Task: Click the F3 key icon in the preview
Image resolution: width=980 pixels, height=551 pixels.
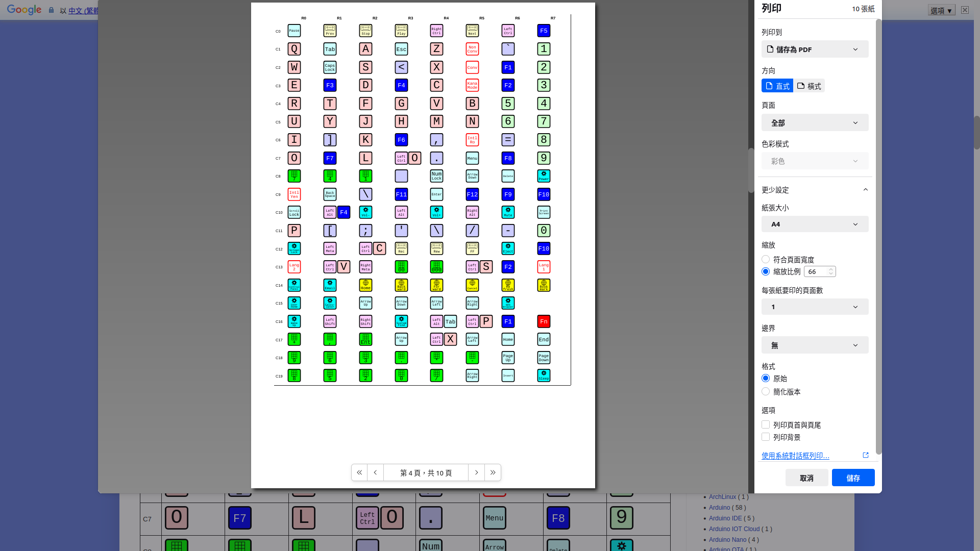Action: [x=330, y=85]
